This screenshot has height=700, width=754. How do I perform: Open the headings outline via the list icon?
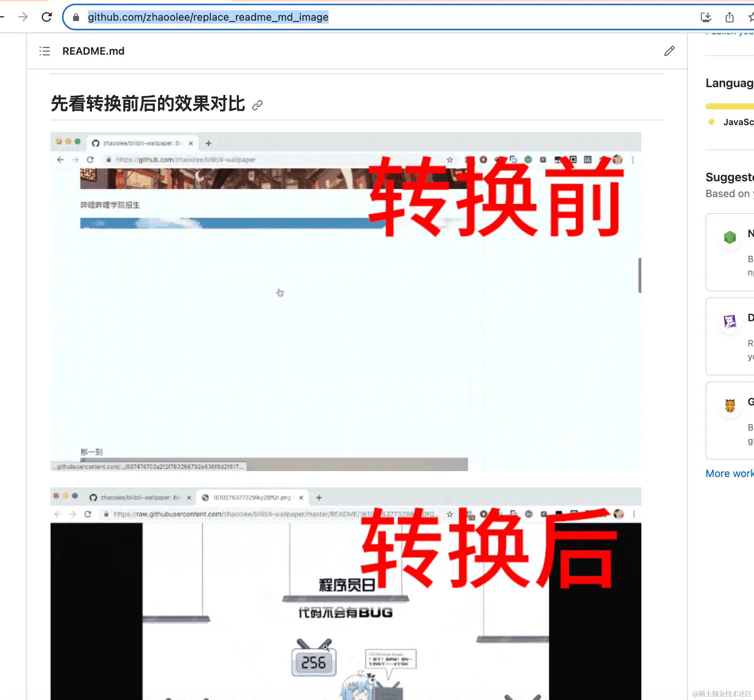point(44,51)
